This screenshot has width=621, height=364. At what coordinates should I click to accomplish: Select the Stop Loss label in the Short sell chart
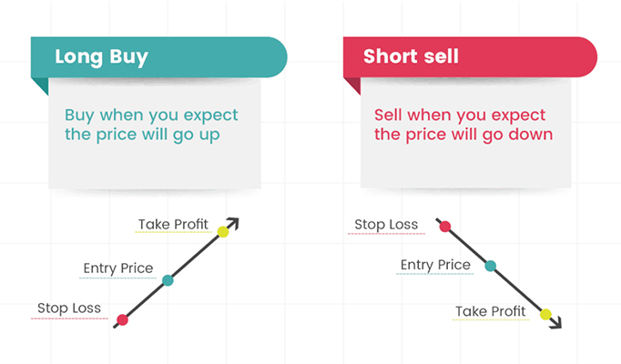pos(386,225)
